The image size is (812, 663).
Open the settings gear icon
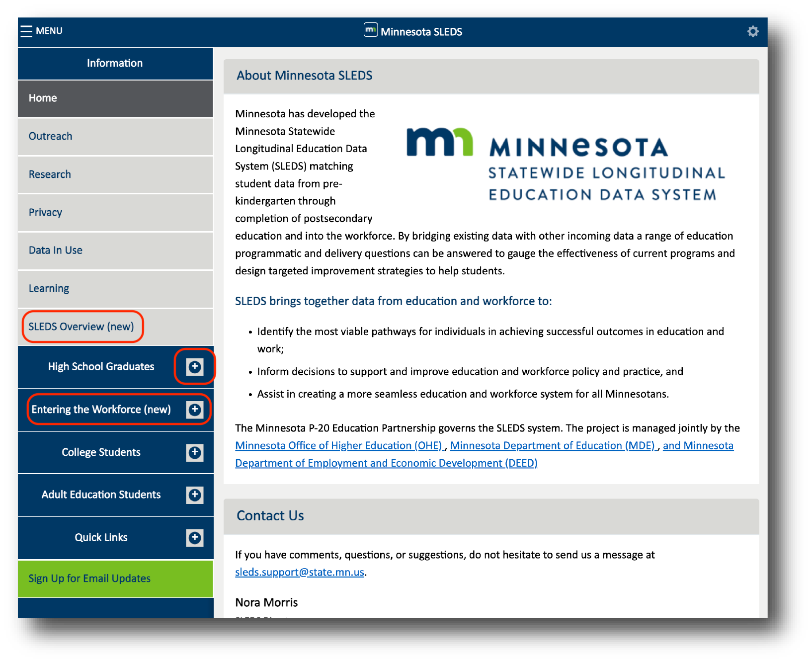pos(753,31)
